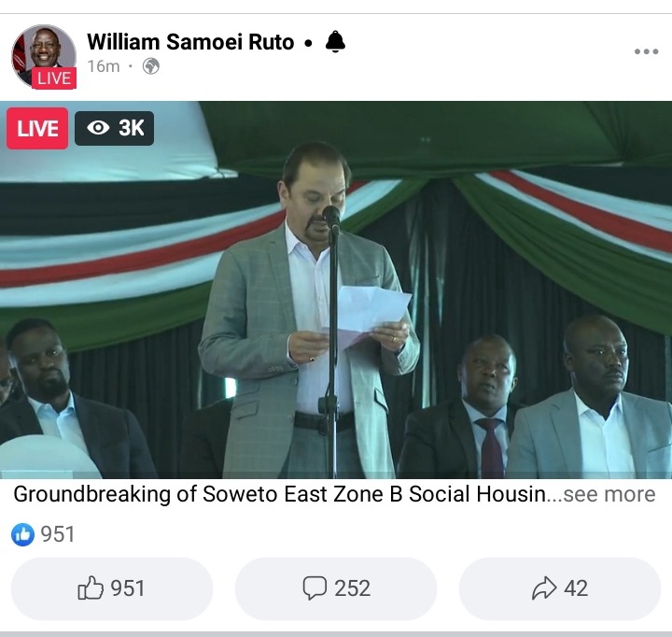Open the three-dot post options menu
The image size is (672, 637).
point(646,51)
